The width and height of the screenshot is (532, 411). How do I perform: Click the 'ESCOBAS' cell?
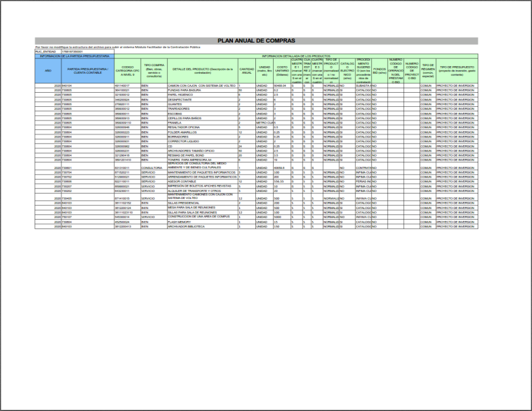click(203, 114)
